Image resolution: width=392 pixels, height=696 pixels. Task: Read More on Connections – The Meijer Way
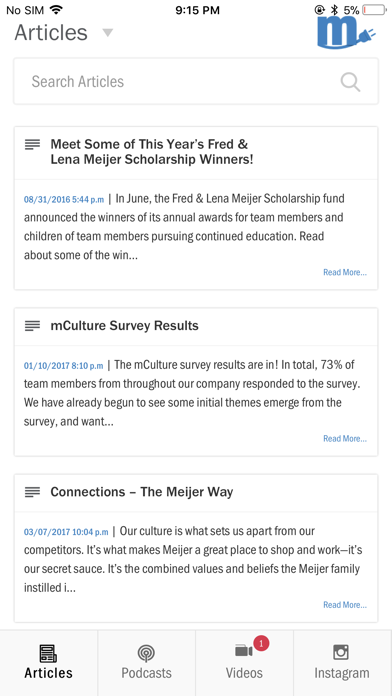345,605
